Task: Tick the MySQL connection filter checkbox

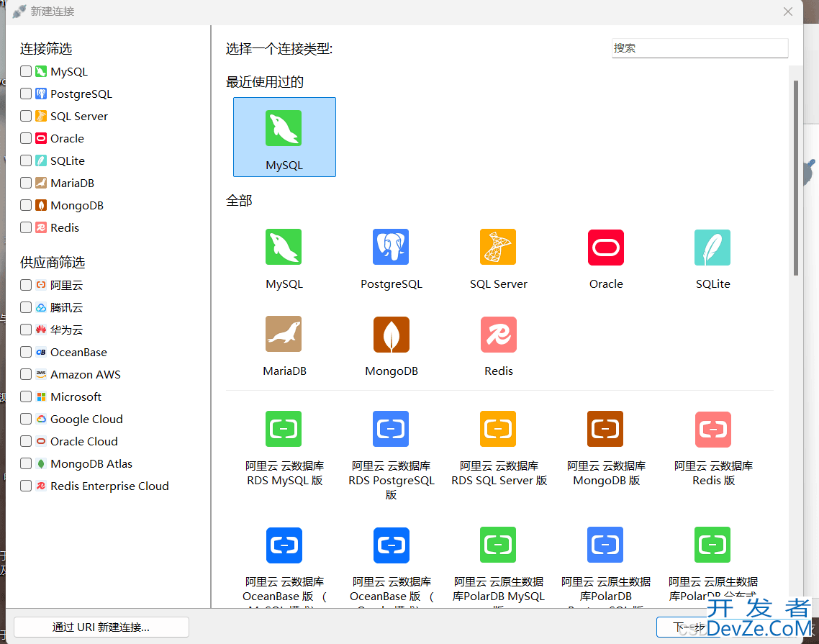Action: pos(26,71)
